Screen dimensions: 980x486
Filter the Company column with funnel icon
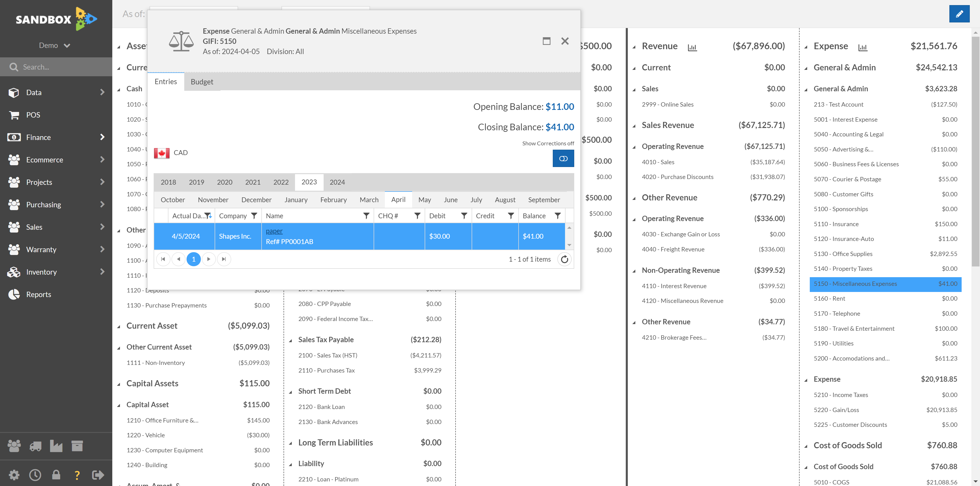(254, 215)
